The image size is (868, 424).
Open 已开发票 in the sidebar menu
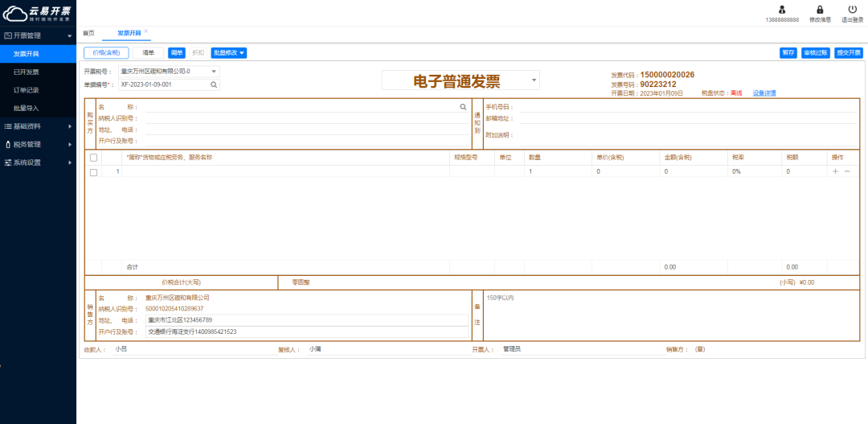pos(26,72)
